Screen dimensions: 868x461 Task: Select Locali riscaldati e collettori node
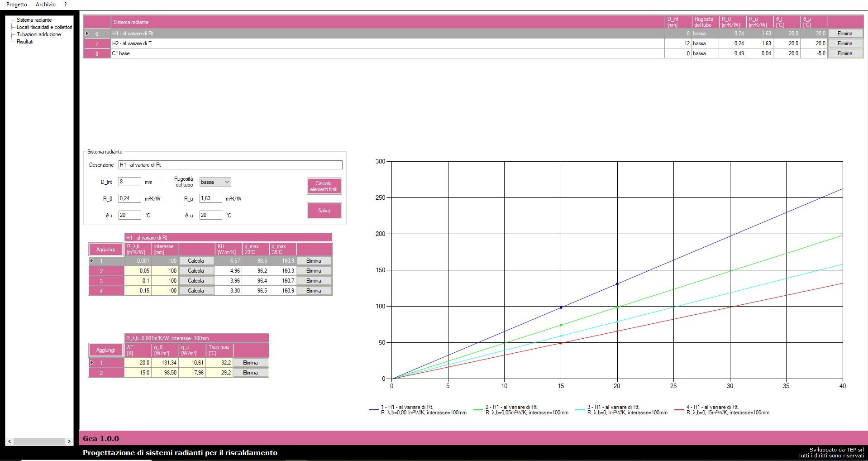point(44,27)
